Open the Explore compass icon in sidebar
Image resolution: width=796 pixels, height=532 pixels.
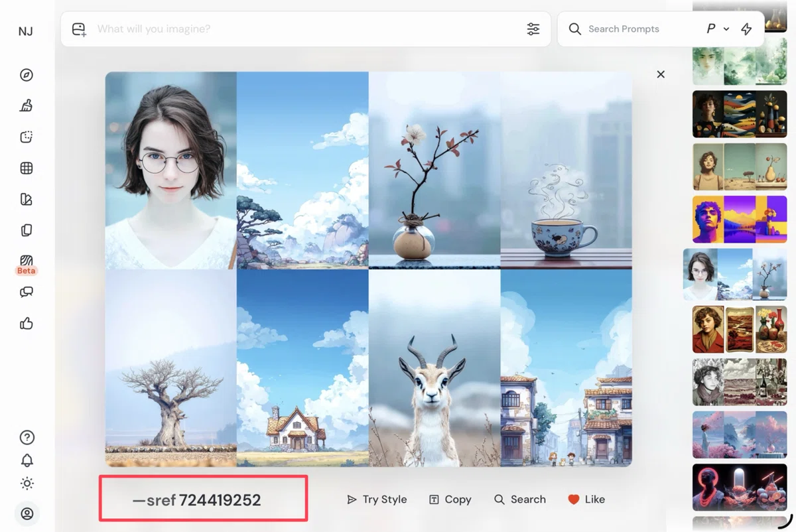pyautogui.click(x=27, y=75)
